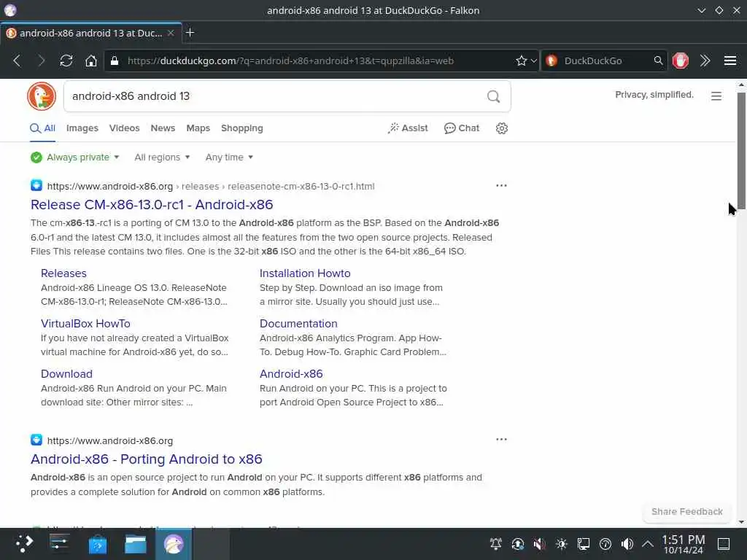Go forward in browser history
The image size is (747, 560).
tap(42, 61)
